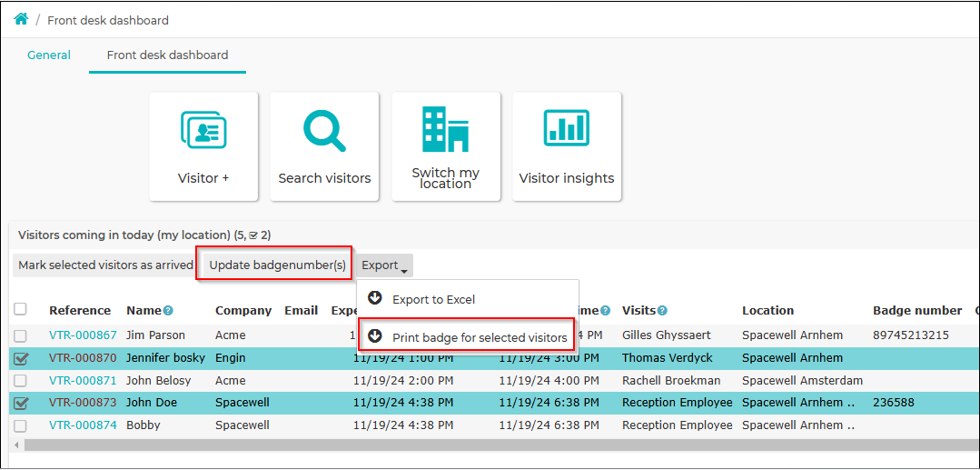The height and width of the screenshot is (470, 980).
Task: Click help icon beside Visits column
Action: click(x=662, y=310)
